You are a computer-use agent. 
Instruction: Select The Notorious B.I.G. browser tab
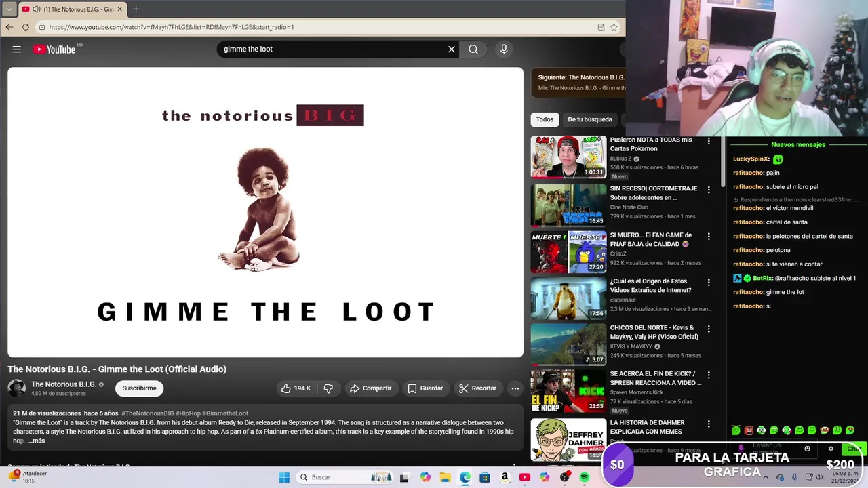coord(71,9)
